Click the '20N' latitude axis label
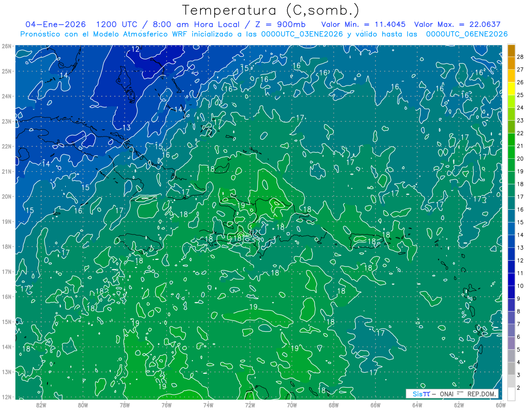 coord(6,196)
